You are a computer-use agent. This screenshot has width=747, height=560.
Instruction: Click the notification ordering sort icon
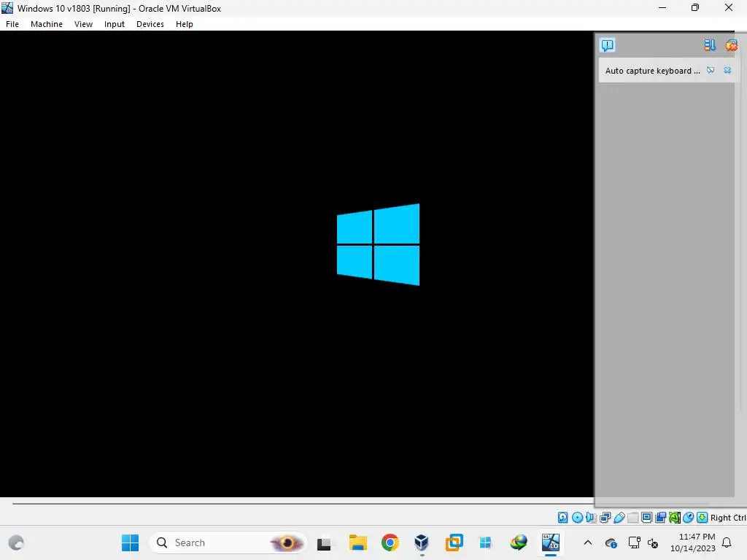click(710, 45)
